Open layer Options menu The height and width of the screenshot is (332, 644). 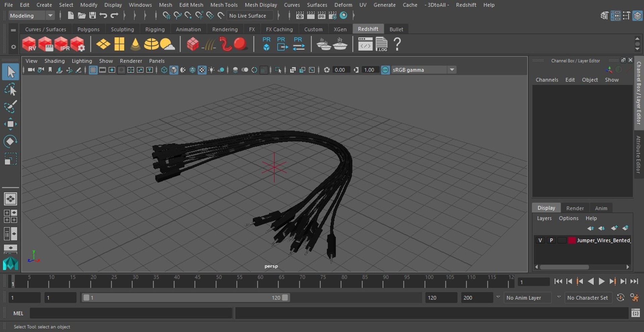pyautogui.click(x=569, y=218)
